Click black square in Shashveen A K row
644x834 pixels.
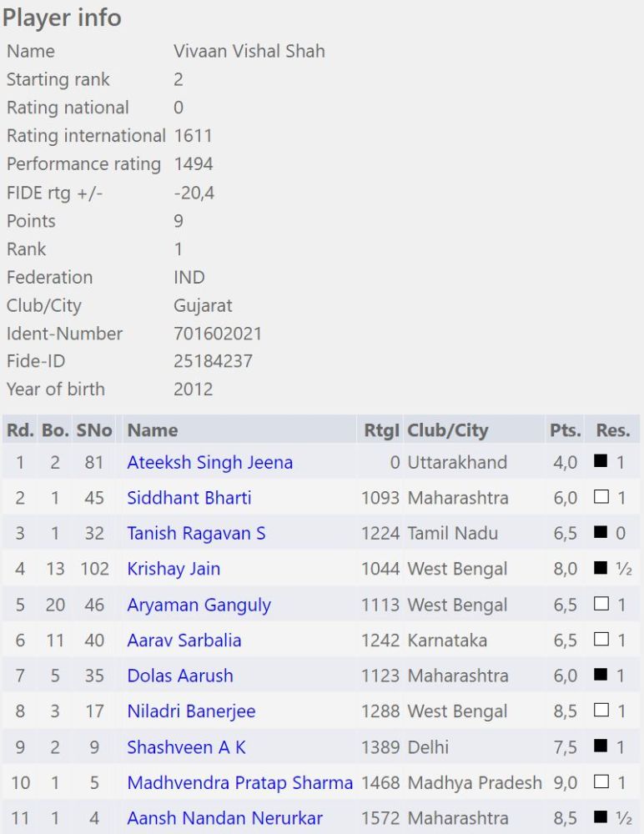[601, 746]
